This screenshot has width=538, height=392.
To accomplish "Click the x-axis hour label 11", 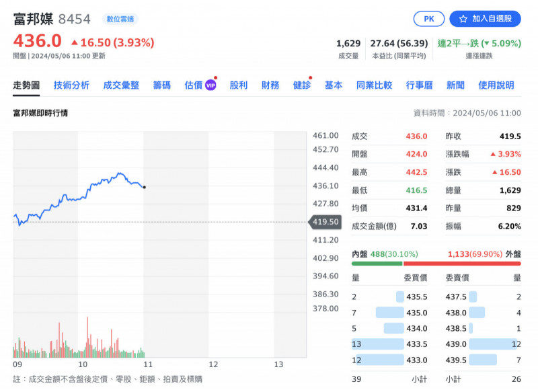I will tap(148, 364).
